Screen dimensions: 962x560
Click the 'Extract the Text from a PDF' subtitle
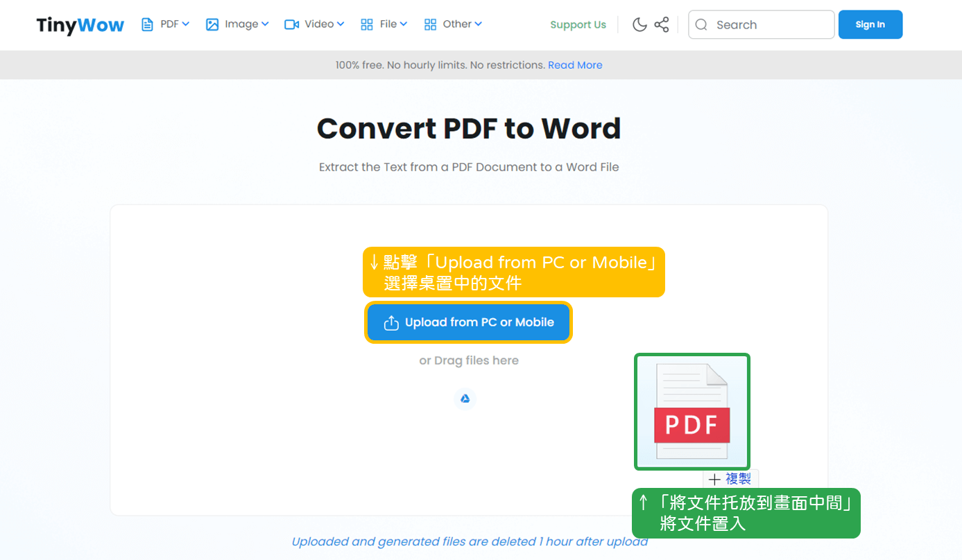coord(469,167)
